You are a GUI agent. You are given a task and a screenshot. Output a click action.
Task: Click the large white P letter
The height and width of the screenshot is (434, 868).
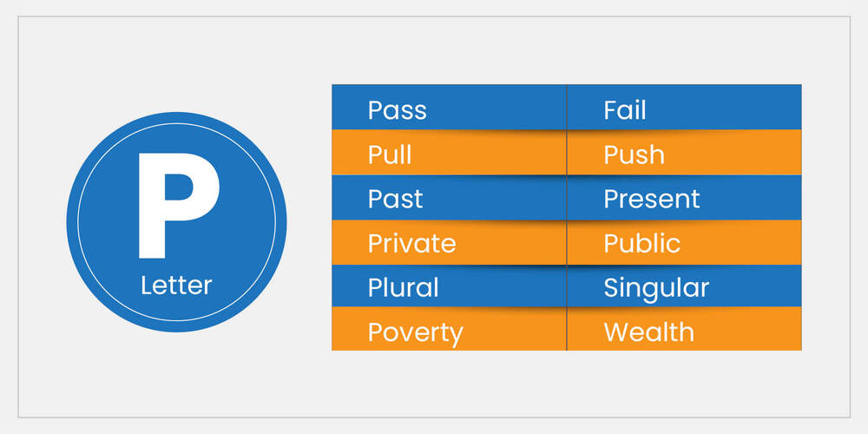[176, 207]
